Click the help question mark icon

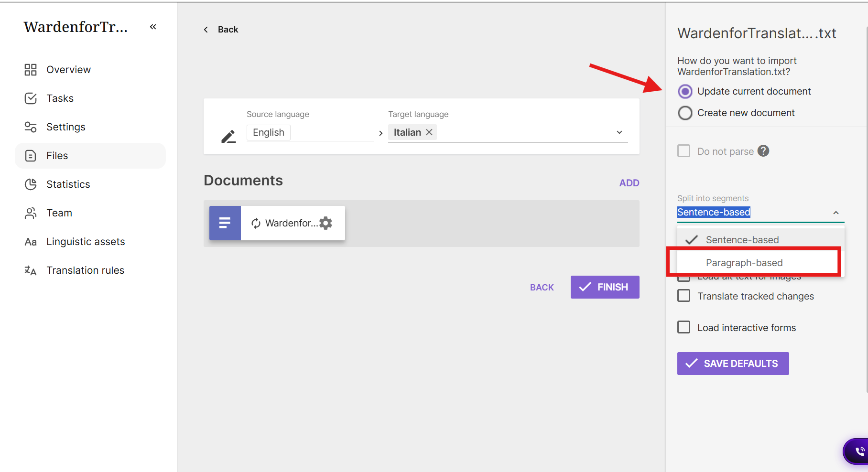(764, 151)
